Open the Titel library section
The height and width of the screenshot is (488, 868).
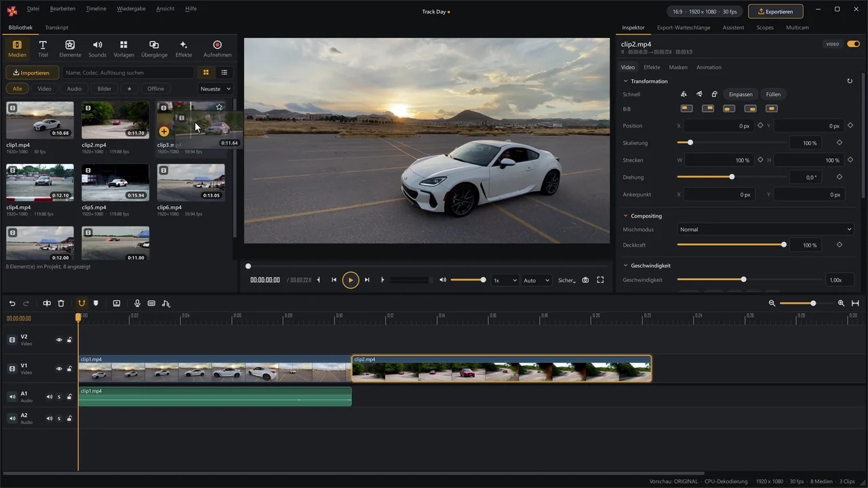pos(43,49)
